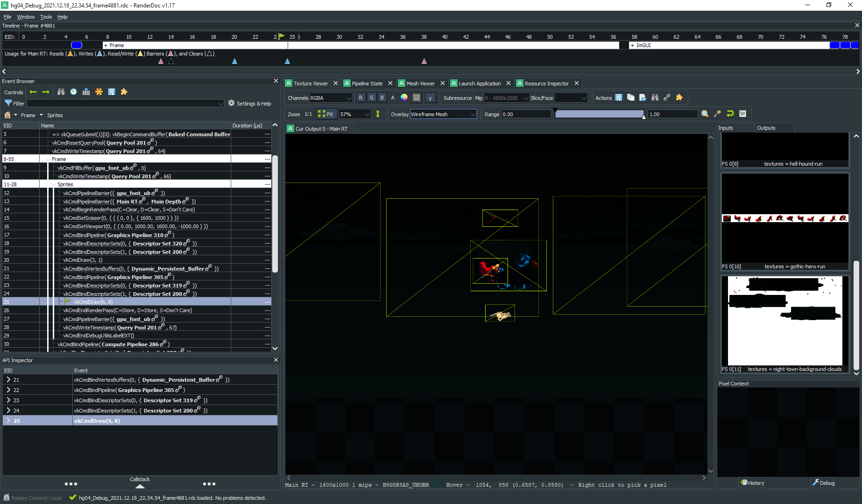This screenshot has height=504, width=862.
Task: Expand event 21 in API Inspector
Action: (8, 380)
